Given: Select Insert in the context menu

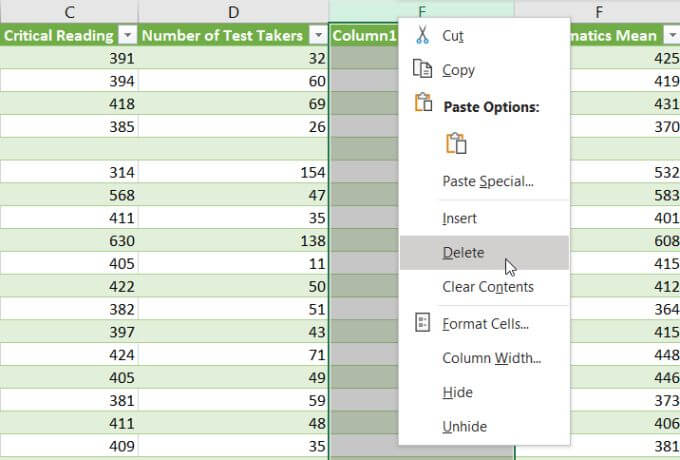Looking at the screenshot, I should 460,218.
